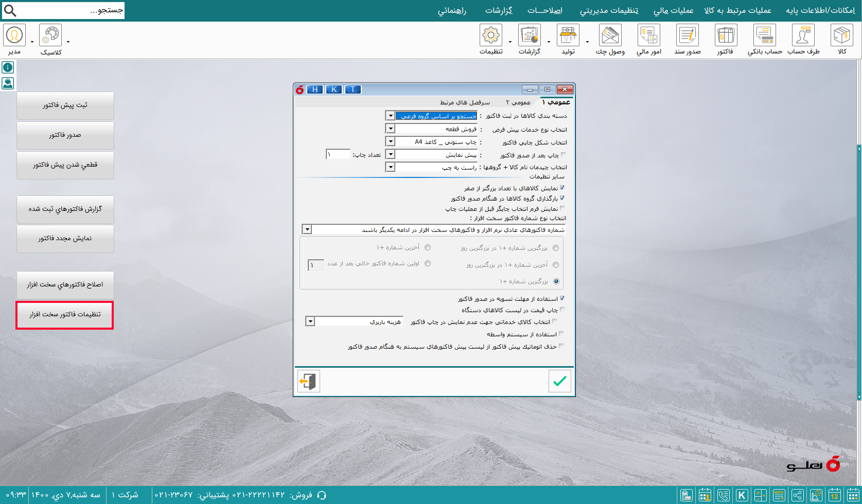
Task: Open the calendar with person icon
Action: tap(705, 495)
